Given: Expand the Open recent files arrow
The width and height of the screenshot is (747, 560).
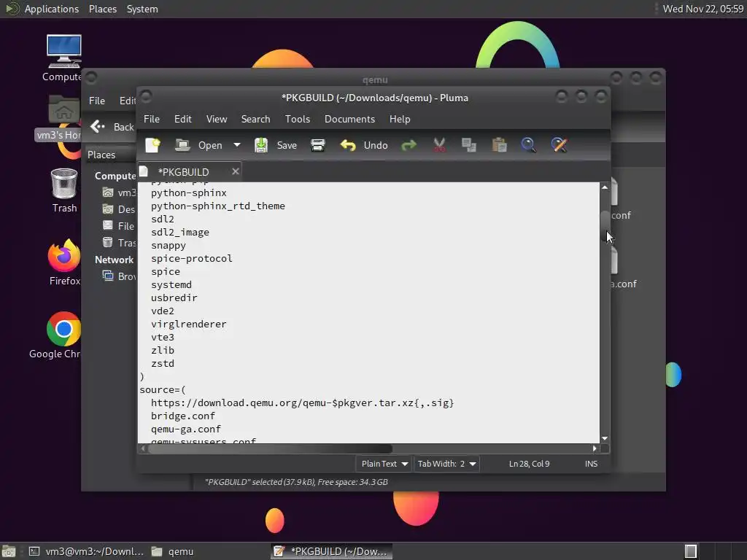Looking at the screenshot, I should pyautogui.click(x=237, y=145).
